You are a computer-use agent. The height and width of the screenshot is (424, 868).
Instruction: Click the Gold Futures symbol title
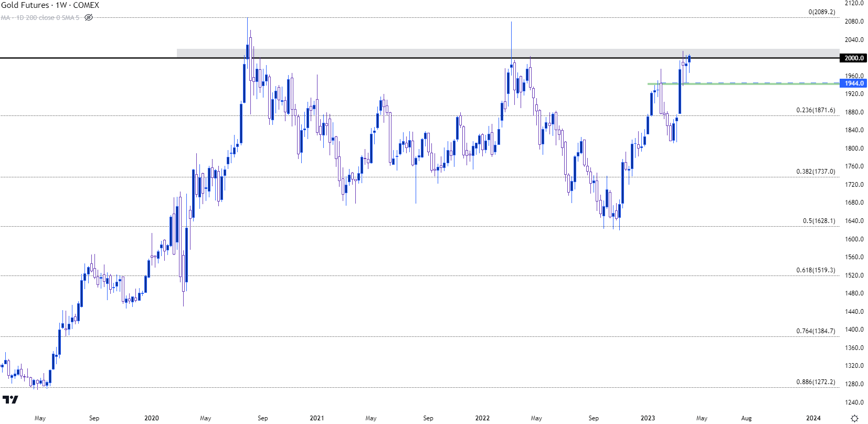tap(50, 5)
